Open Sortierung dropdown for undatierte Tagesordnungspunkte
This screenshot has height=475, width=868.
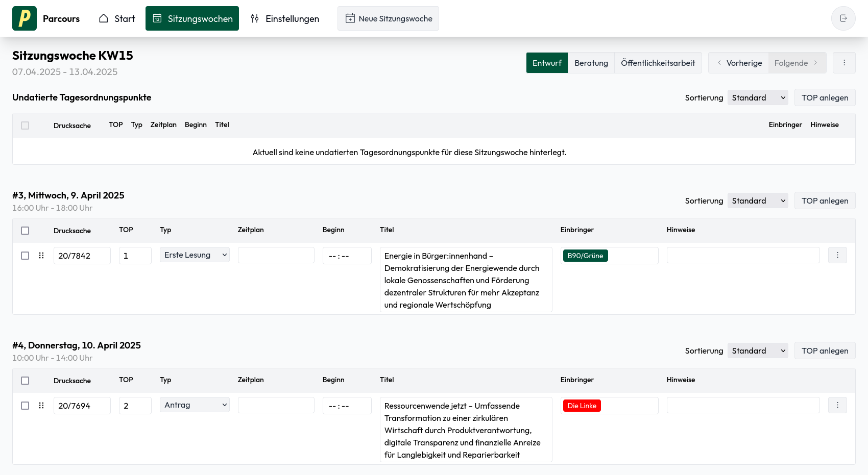[x=758, y=97]
